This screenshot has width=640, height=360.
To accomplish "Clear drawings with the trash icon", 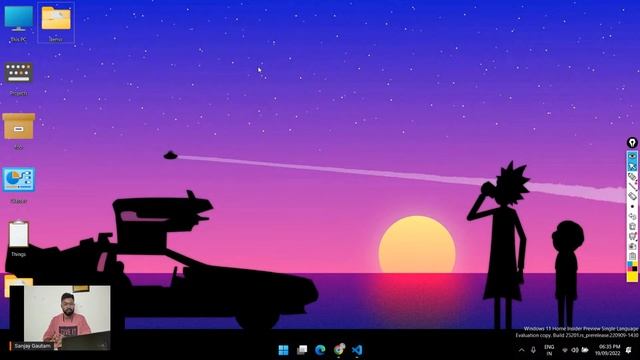I will [632, 225].
